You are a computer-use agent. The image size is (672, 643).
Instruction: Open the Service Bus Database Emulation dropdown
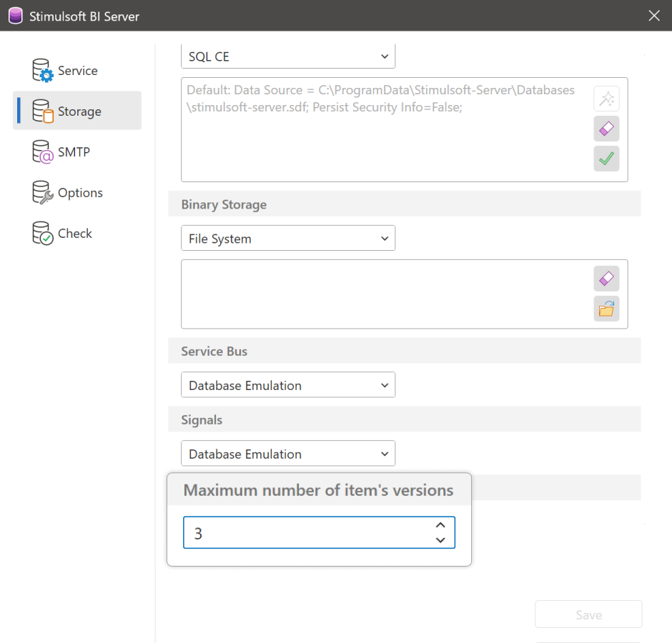(x=288, y=385)
